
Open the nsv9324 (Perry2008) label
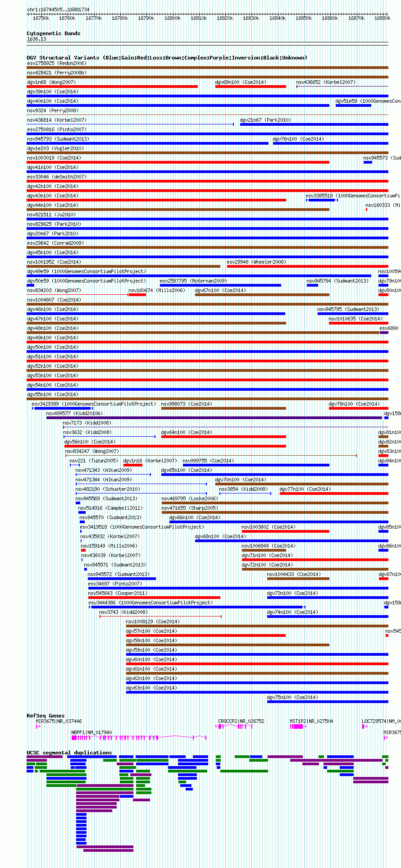53,110
